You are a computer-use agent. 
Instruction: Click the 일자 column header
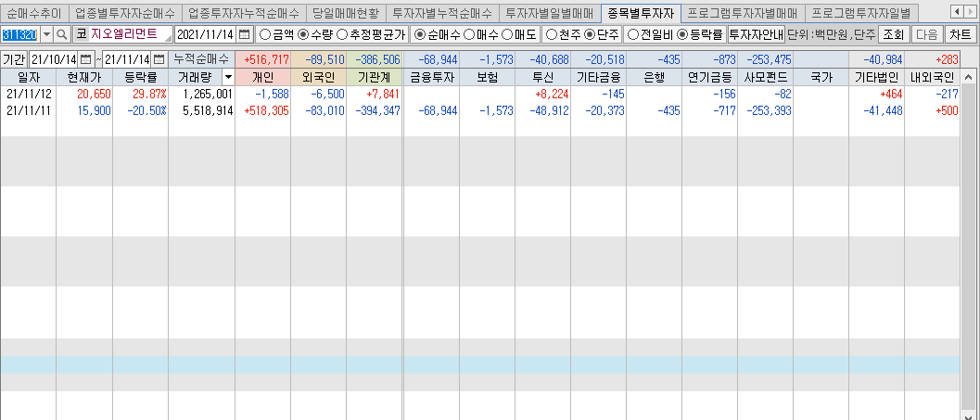tap(28, 78)
